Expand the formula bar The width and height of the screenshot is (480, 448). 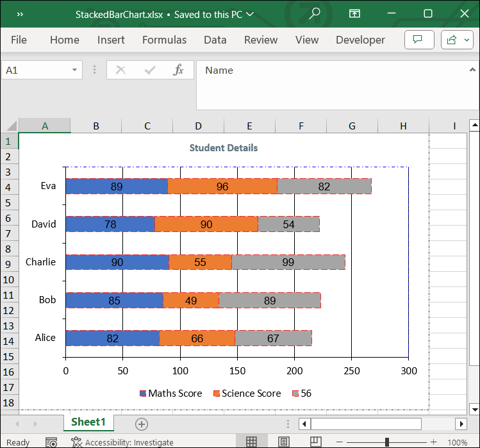click(x=472, y=70)
